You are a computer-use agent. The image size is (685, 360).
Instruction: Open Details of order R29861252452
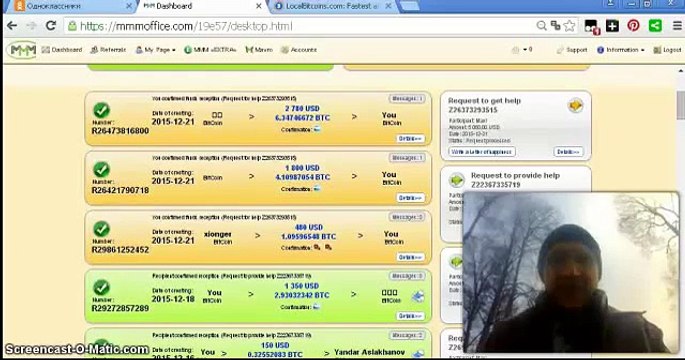point(410,257)
